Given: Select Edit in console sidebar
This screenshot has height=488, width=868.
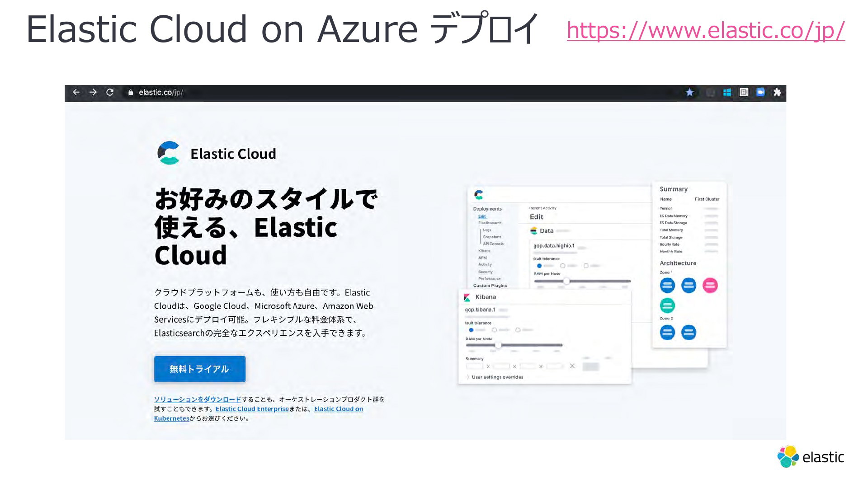Looking at the screenshot, I should (x=482, y=216).
